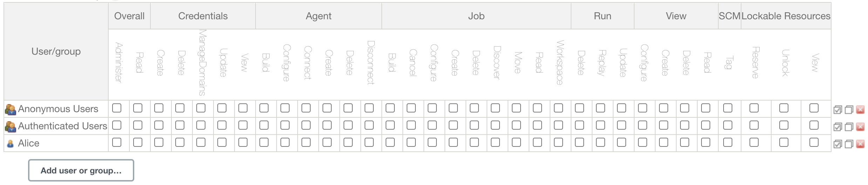Enable Overall Administer for Alice
The image size is (868, 185).
(117, 142)
